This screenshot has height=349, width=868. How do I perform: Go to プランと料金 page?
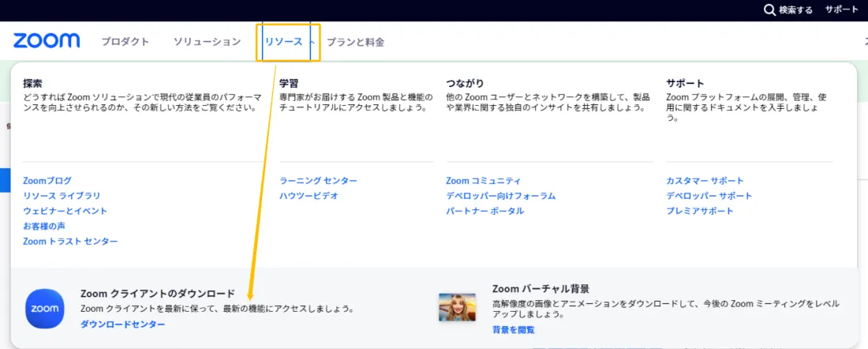[355, 42]
